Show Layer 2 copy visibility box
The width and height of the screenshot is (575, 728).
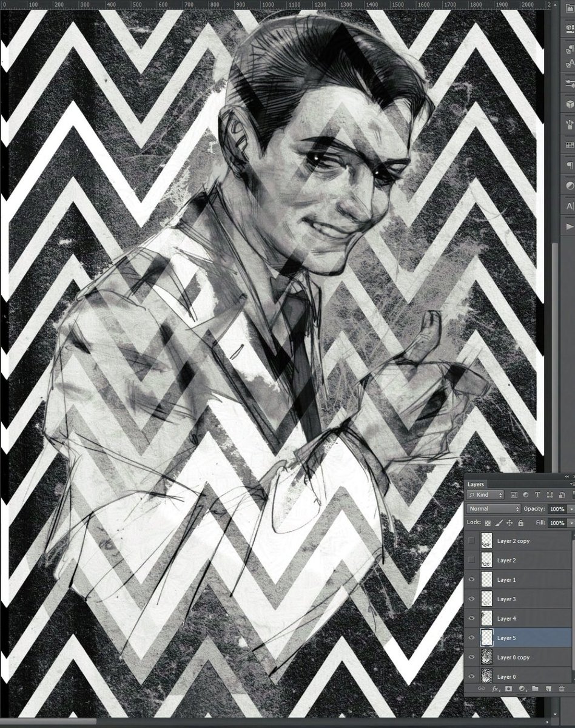(472, 541)
